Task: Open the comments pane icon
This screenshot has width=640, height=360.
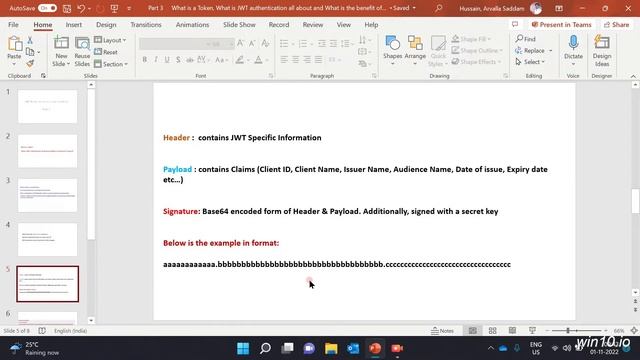Action: (515, 24)
